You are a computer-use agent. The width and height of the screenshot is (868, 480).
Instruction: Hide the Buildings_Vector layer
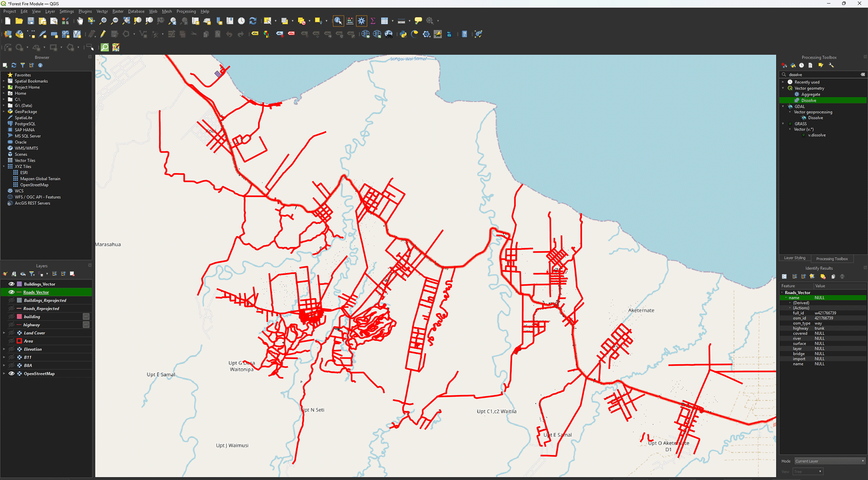(11, 284)
